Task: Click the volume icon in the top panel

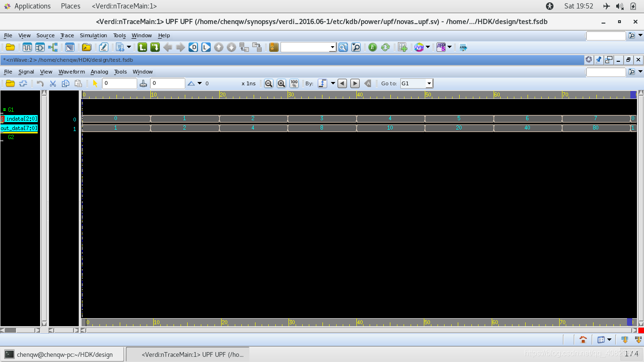Action: tap(620, 6)
